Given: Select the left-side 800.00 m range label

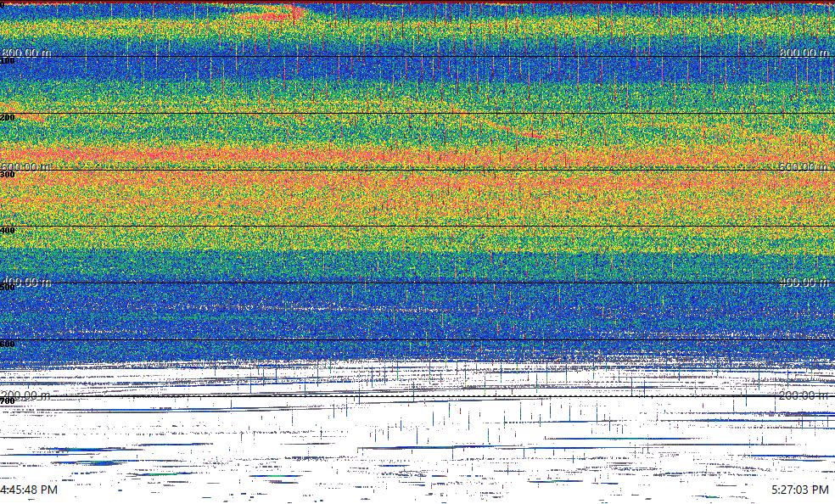Looking at the screenshot, I should coord(26,52).
